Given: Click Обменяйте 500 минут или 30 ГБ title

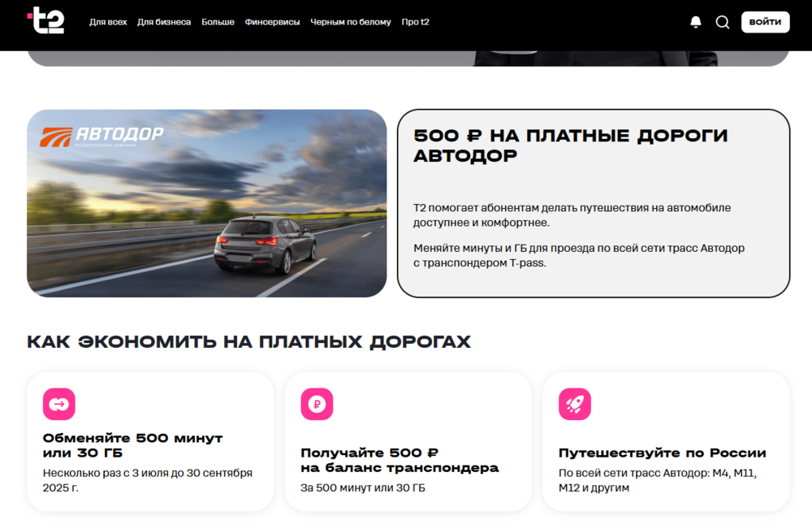Looking at the screenshot, I should [x=132, y=445].
